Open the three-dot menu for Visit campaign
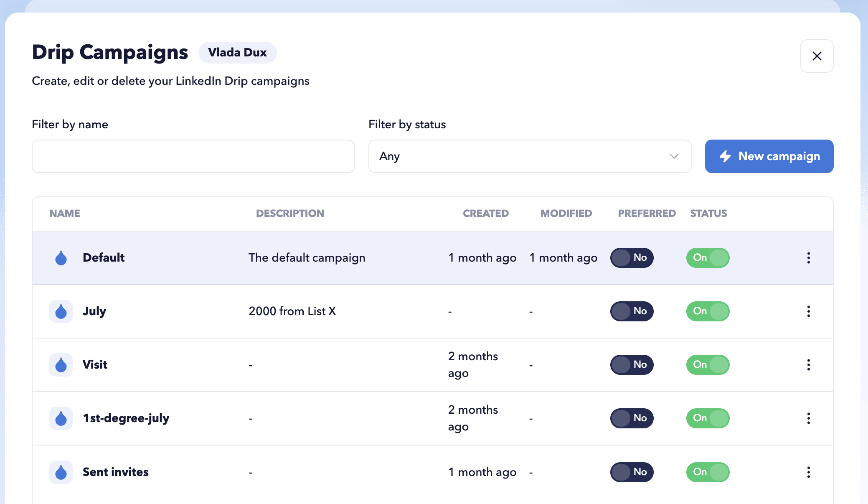The height and width of the screenshot is (504, 868). (809, 365)
